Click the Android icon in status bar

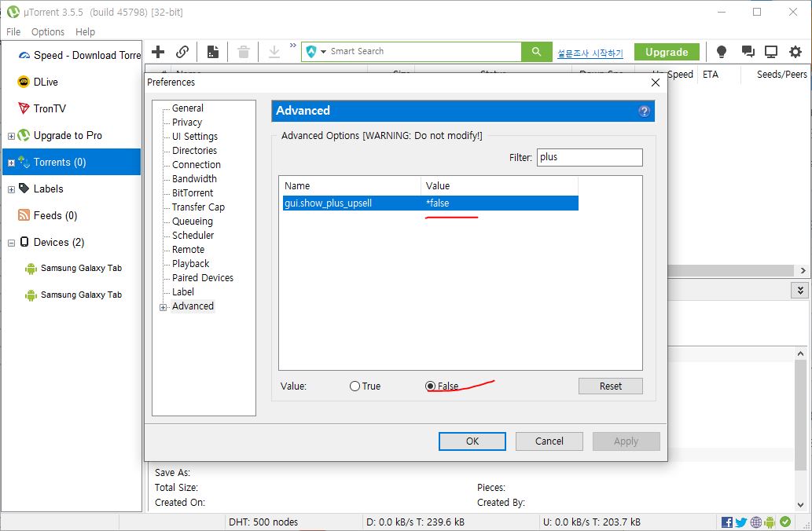[770, 522]
